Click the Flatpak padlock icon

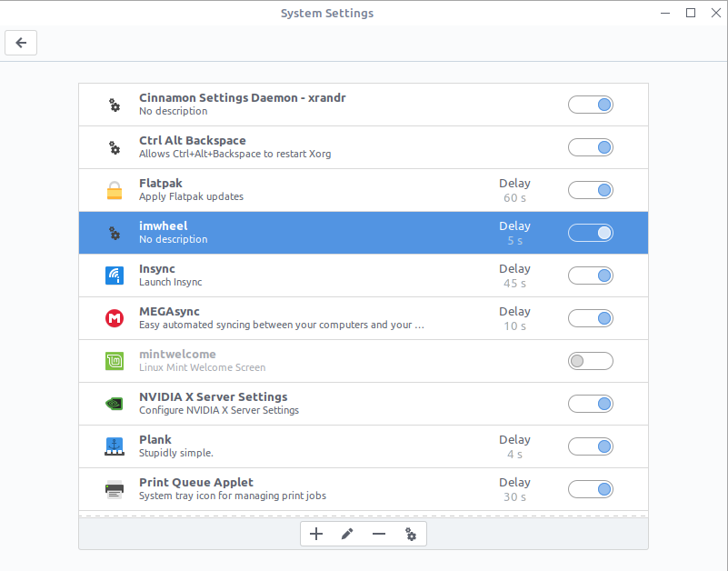pos(115,190)
